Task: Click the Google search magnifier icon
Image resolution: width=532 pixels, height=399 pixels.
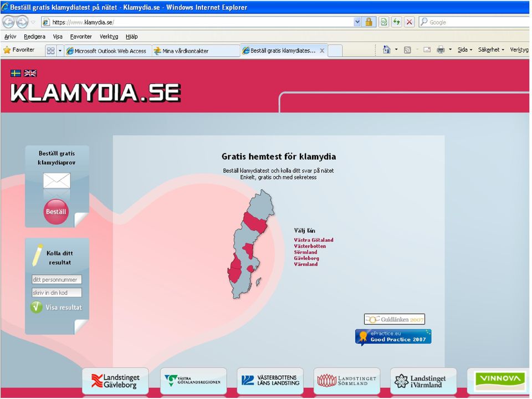Action: 424,22
